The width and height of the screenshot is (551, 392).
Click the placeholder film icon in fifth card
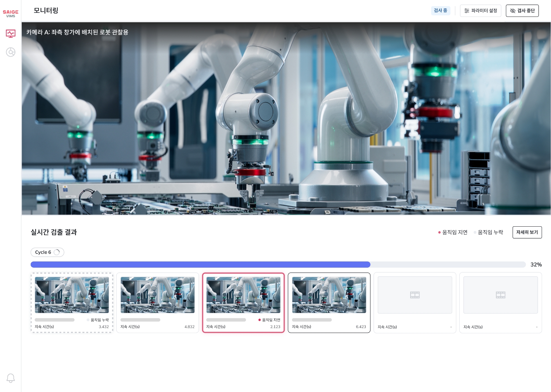pyautogui.click(x=415, y=295)
